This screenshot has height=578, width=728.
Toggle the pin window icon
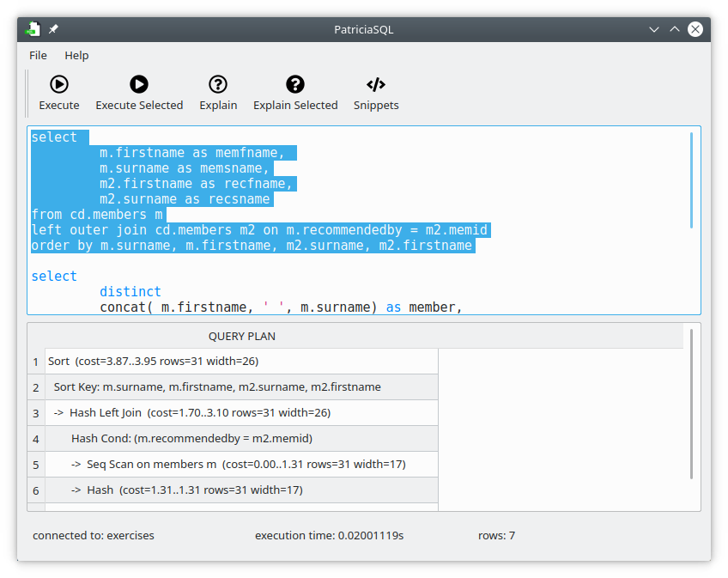pos(53,29)
